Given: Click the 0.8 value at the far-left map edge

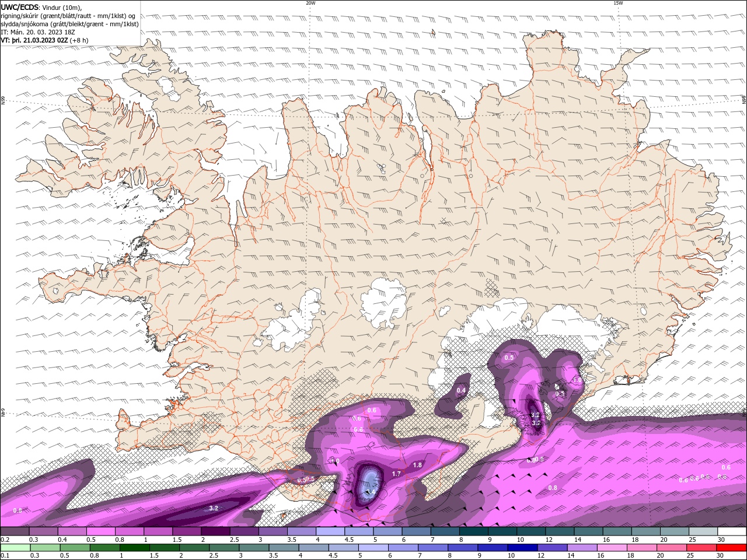Looking at the screenshot, I should (18, 510).
